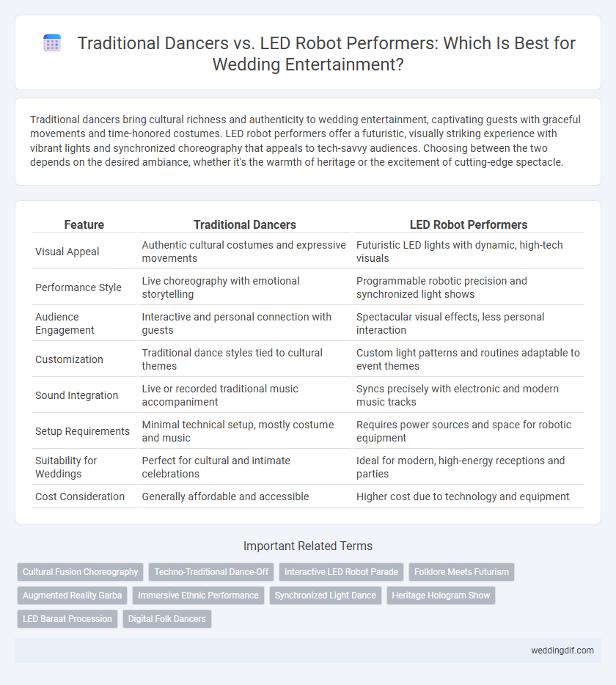Image resolution: width=616 pixels, height=685 pixels.
Task: Select the LED Robot Performers column header
Action: tap(469, 224)
